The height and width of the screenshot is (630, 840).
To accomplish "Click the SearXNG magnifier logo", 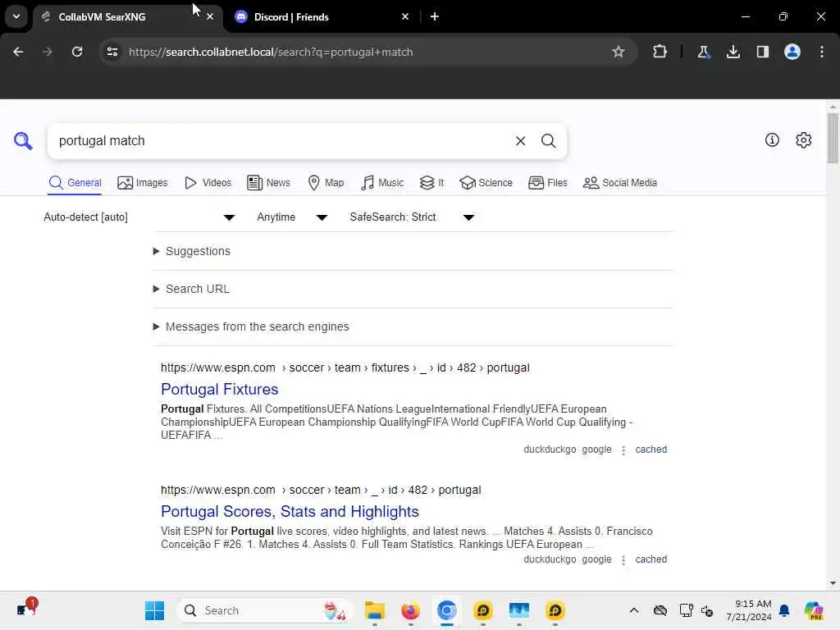I will coord(23,141).
